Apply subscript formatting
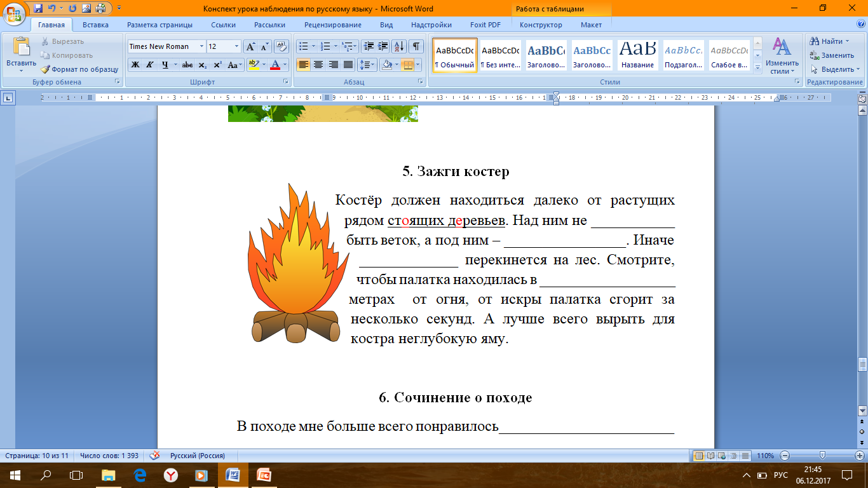 (202, 65)
